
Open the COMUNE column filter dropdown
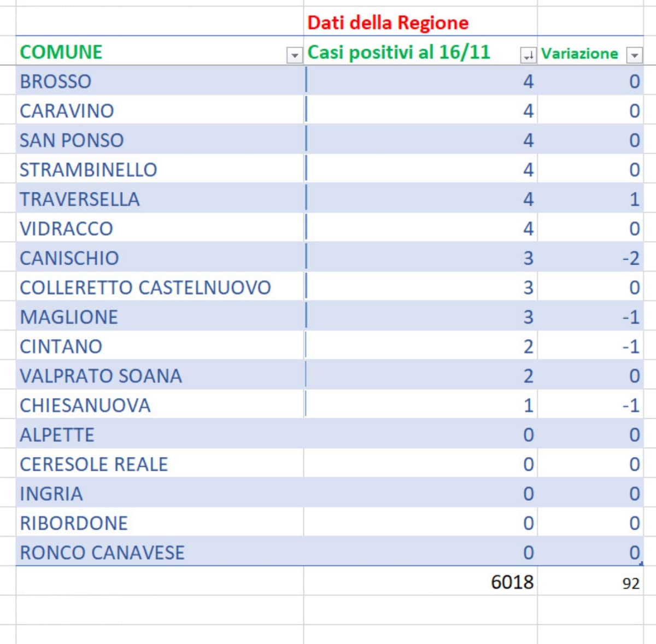[294, 55]
